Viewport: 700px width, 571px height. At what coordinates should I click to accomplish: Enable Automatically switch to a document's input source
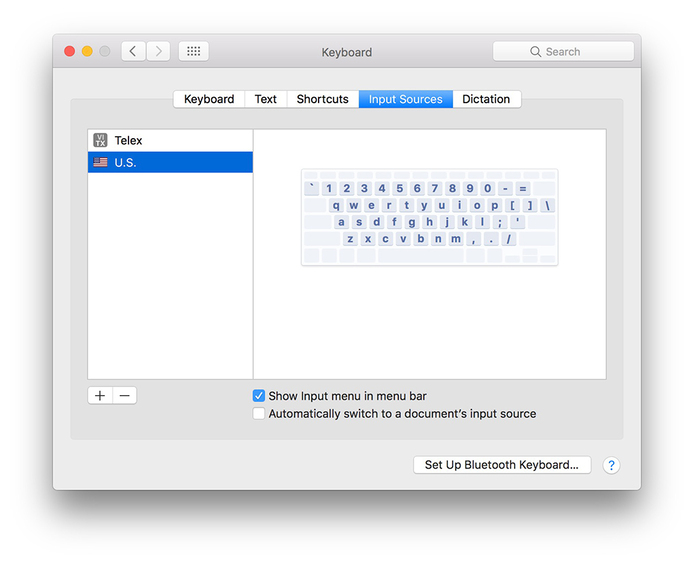tap(259, 413)
